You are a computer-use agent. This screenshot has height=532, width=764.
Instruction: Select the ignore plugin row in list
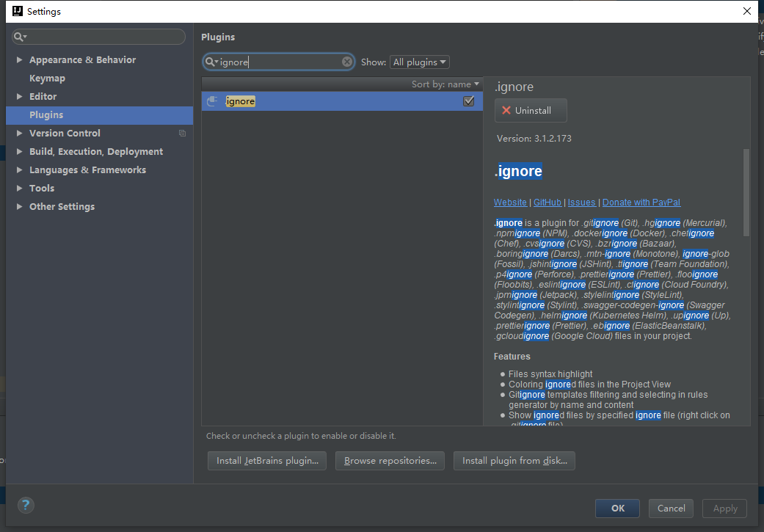click(342, 101)
